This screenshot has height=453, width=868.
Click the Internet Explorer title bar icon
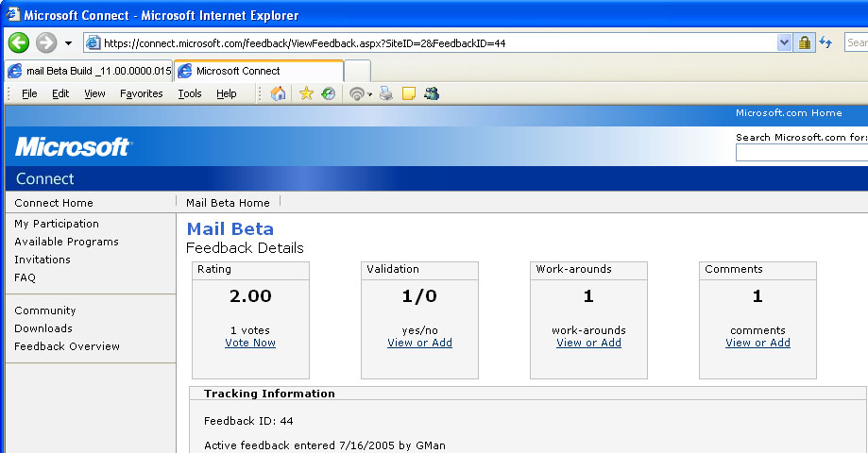(x=12, y=14)
